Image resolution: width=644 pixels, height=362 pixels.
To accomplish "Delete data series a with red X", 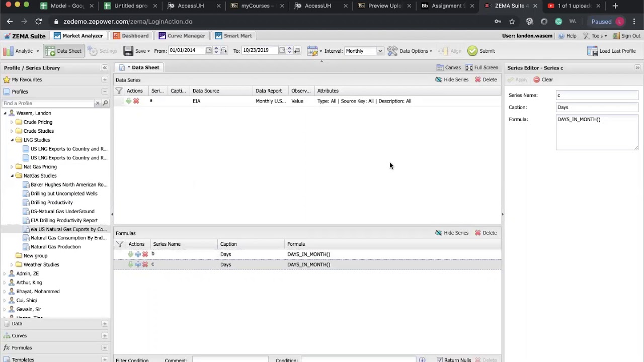I will [136, 101].
